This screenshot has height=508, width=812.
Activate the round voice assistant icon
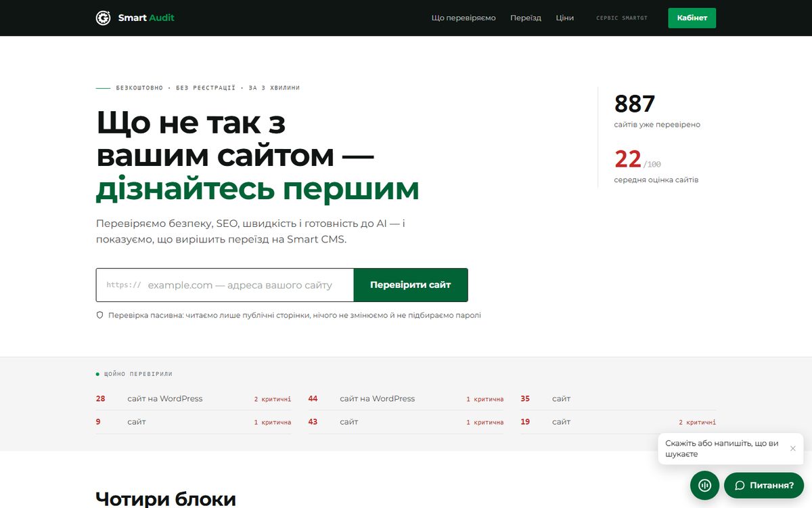(704, 485)
